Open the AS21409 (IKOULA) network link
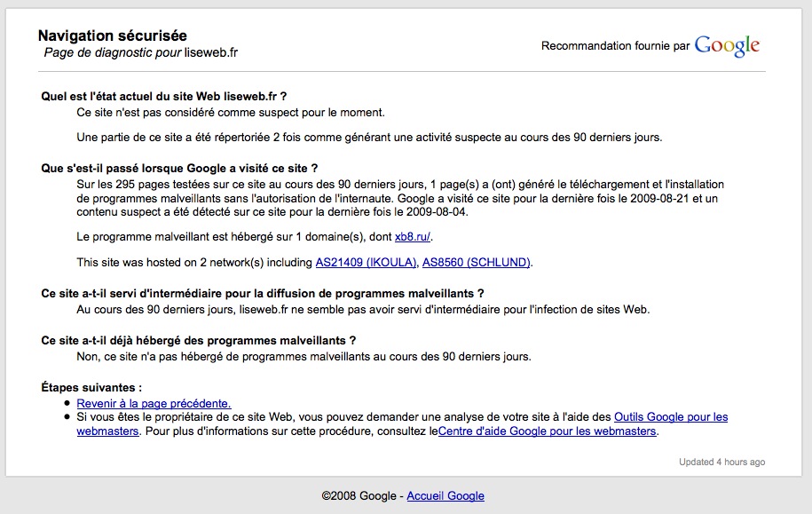 (367, 262)
